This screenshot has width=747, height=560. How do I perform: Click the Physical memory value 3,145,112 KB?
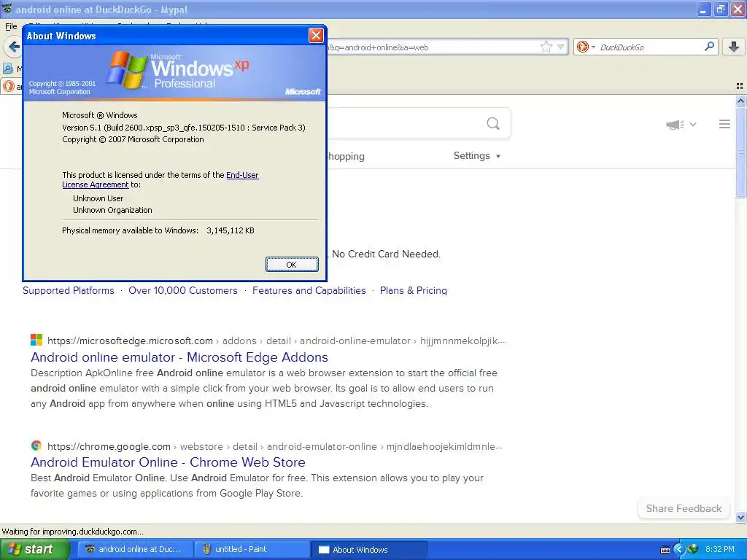tap(230, 230)
